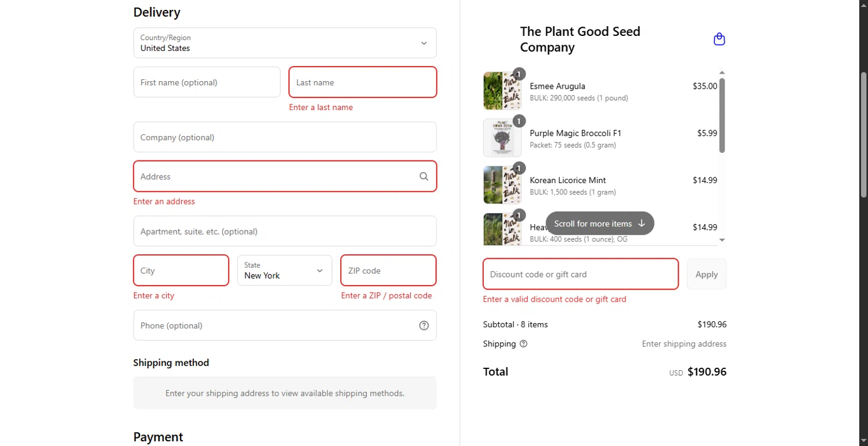Click Scroll for more items button
868x446 pixels.
point(599,224)
